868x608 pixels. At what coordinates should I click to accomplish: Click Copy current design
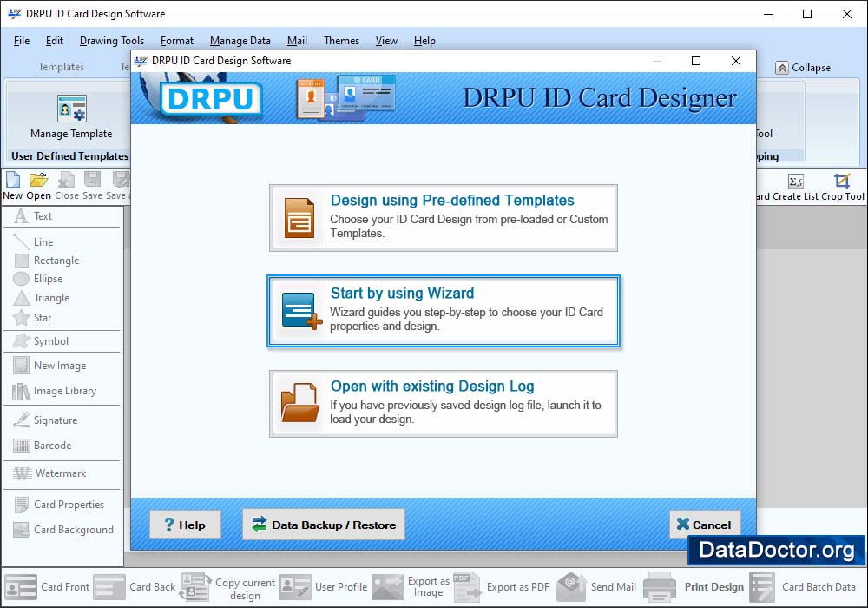[x=227, y=587]
